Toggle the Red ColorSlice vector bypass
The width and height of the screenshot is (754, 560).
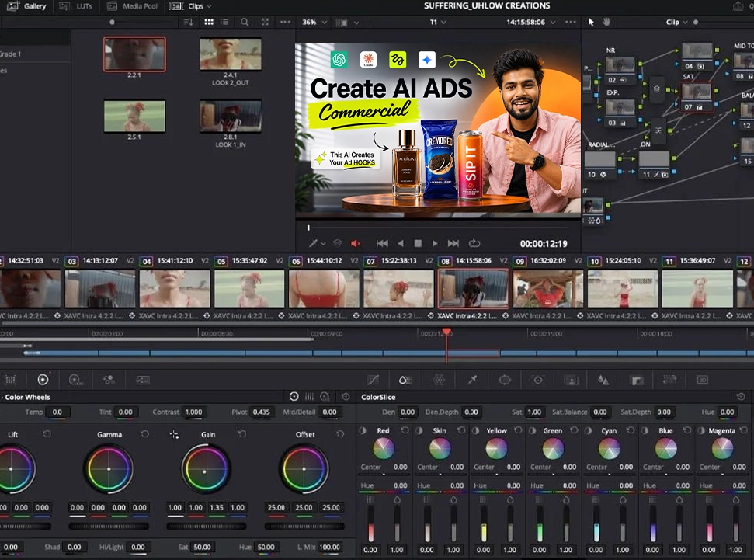[363, 430]
